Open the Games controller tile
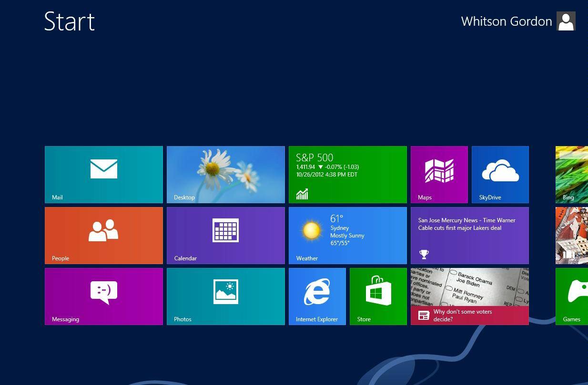588x385 pixels. [x=572, y=296]
